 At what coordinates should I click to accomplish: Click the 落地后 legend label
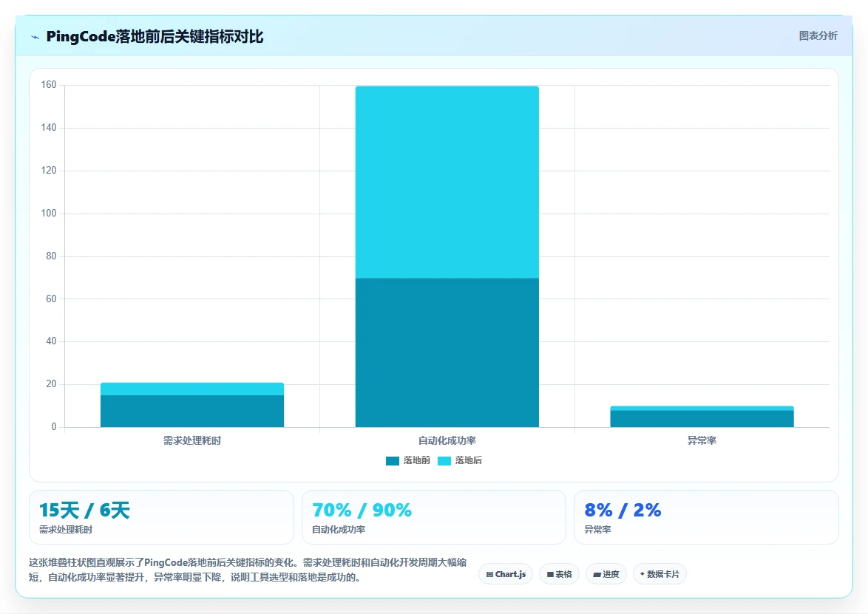click(x=468, y=460)
